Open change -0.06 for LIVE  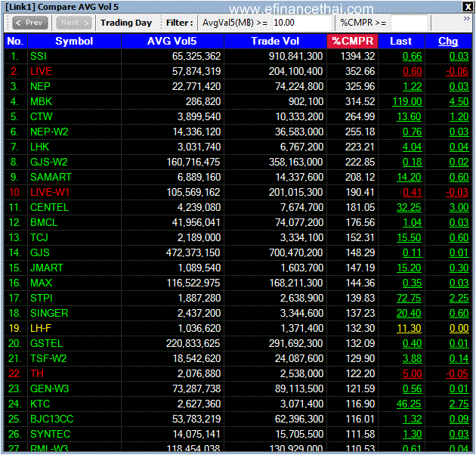click(457, 71)
